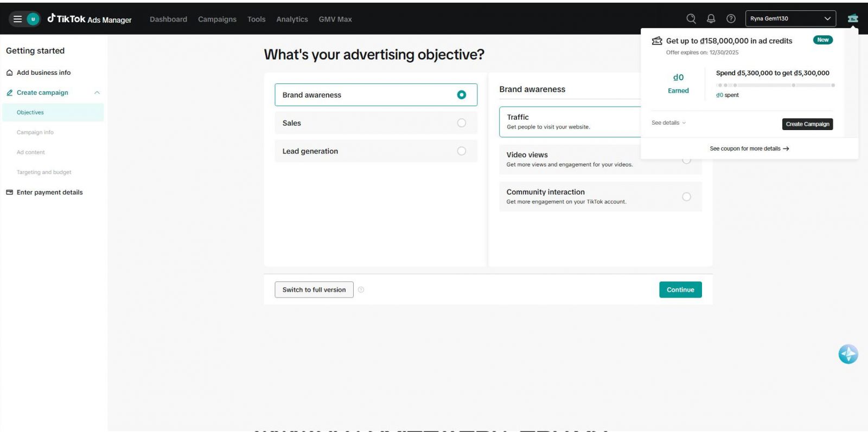Select the Sales objective radio button
Viewport: 868px width, 432px height.
pos(462,123)
